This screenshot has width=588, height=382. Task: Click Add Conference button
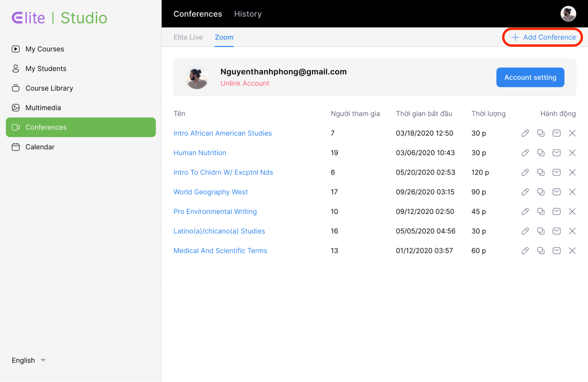coord(543,37)
